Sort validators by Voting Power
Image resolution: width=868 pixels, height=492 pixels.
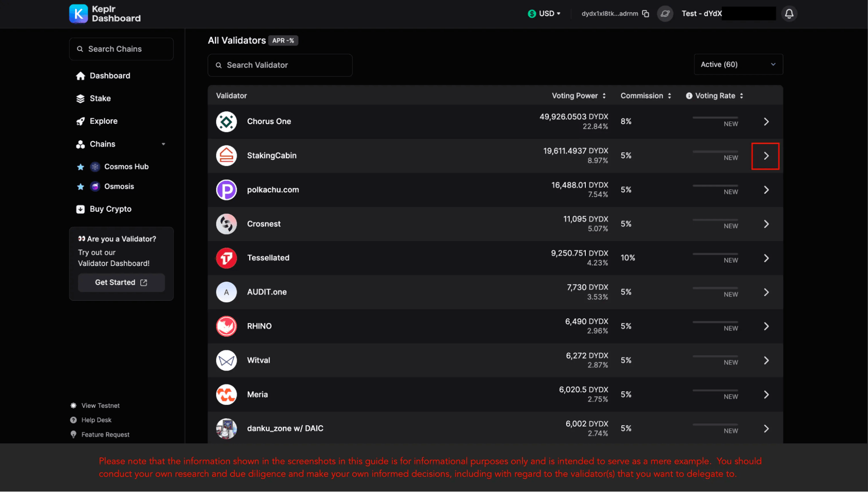coord(578,96)
